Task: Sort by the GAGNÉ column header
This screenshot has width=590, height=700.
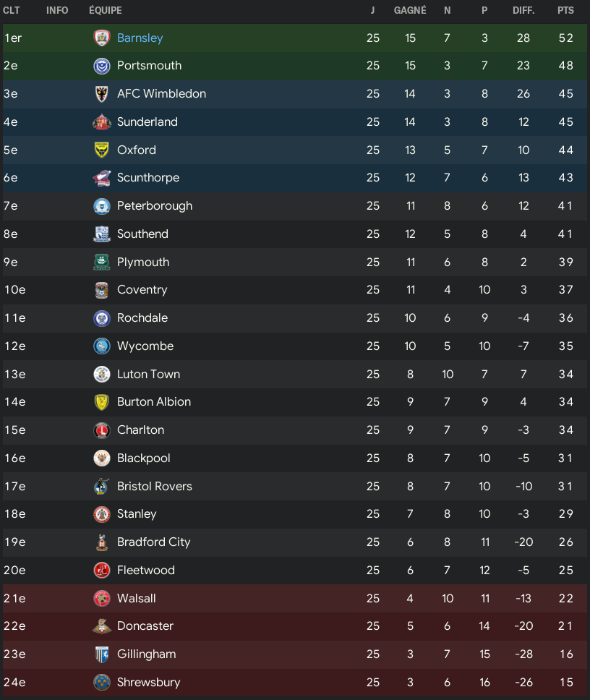Action: tap(410, 10)
